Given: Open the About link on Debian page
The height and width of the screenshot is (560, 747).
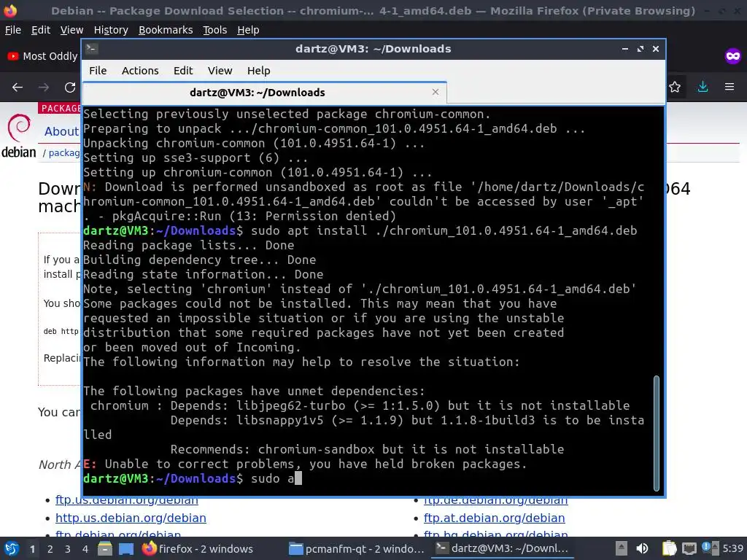Looking at the screenshot, I should pyautogui.click(x=61, y=131).
